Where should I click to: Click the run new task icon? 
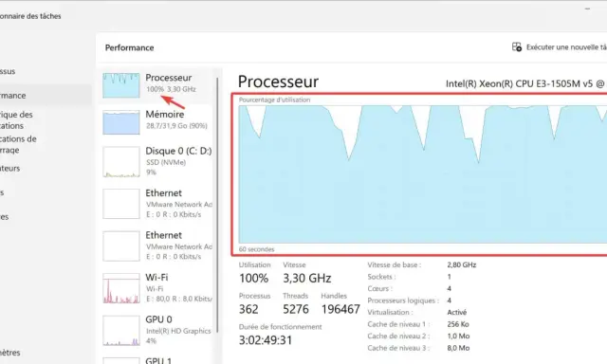pyautogui.click(x=517, y=47)
